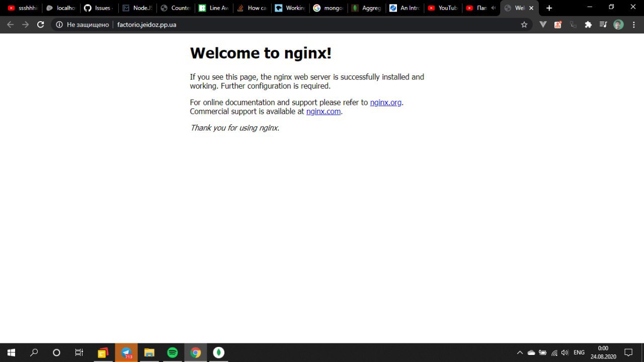
Task: Switch to the 'YouTub' tab
Action: pyautogui.click(x=442, y=8)
